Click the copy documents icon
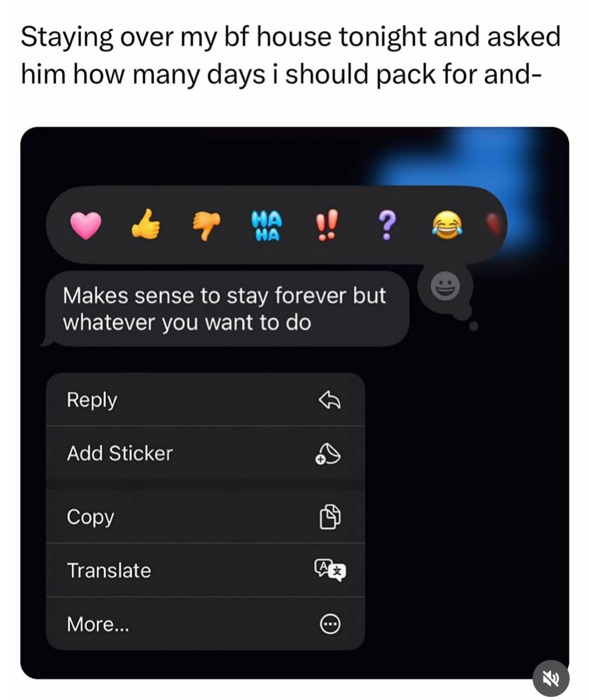 330,517
